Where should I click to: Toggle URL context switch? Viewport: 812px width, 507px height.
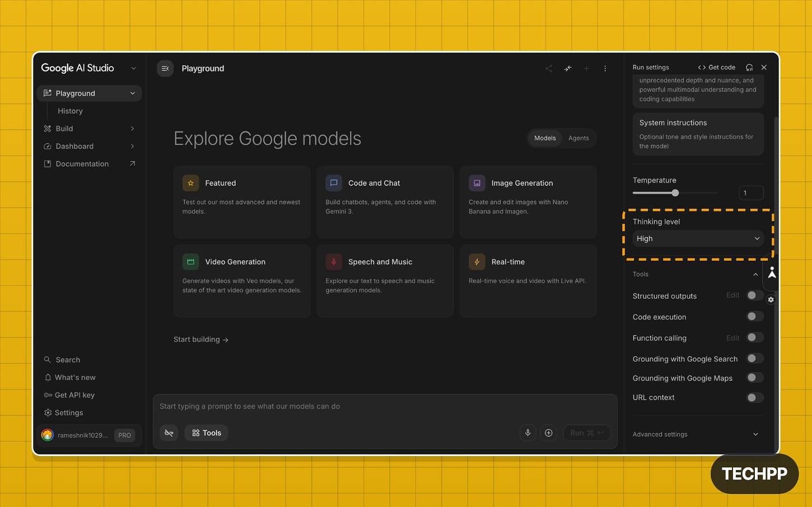pyautogui.click(x=755, y=398)
